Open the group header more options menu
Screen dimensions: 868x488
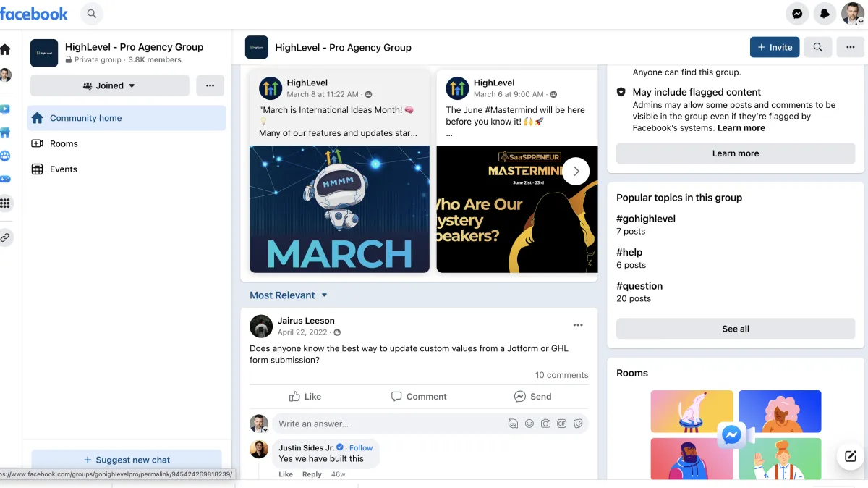[x=851, y=47]
